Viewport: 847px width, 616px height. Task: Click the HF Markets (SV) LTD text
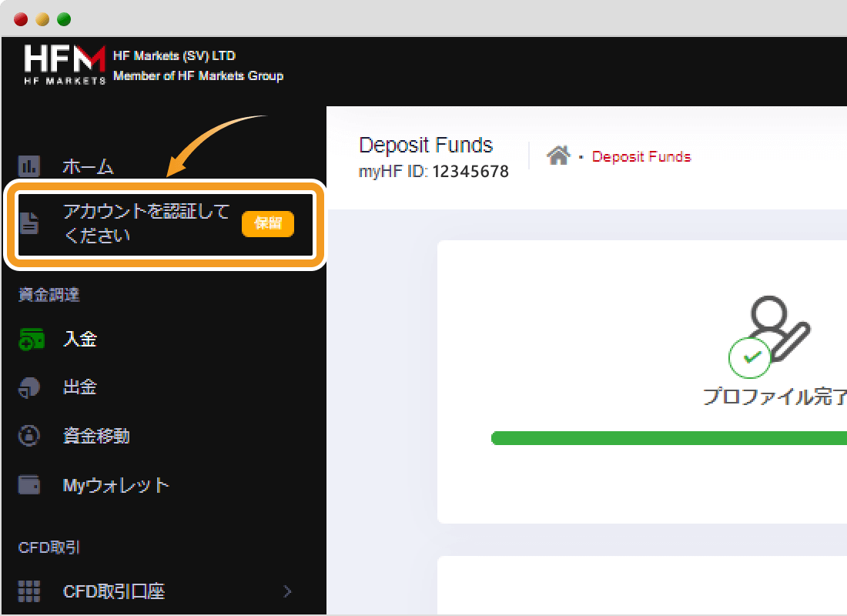click(174, 55)
